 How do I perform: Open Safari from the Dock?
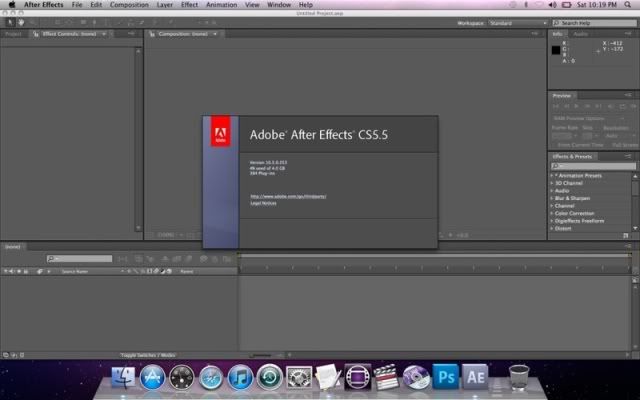click(211, 377)
